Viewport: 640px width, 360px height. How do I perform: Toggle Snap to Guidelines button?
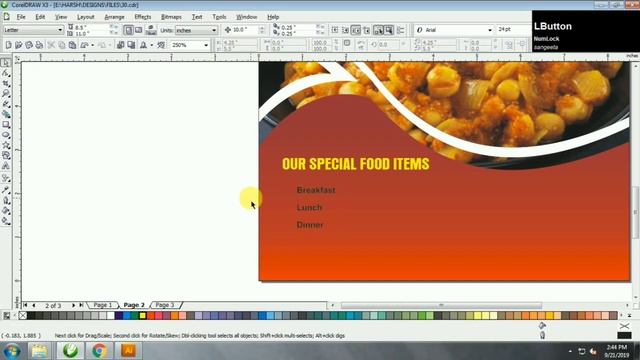pyautogui.click(x=345, y=30)
